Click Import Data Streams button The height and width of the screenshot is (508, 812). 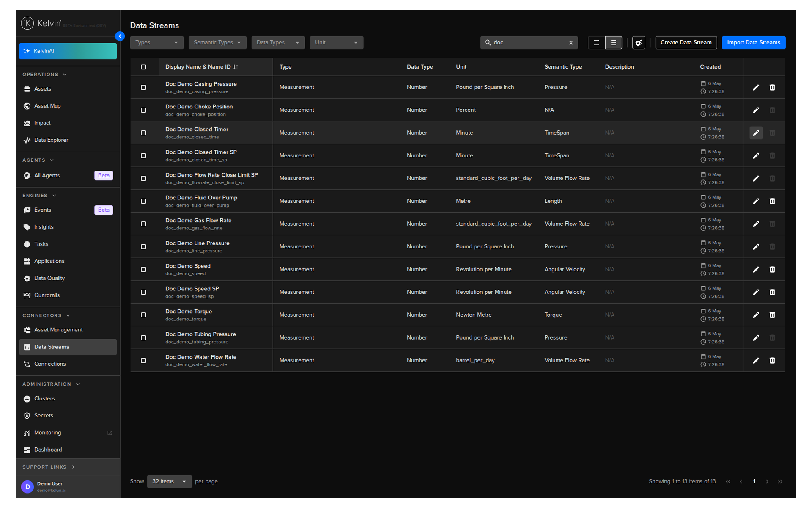(x=754, y=43)
